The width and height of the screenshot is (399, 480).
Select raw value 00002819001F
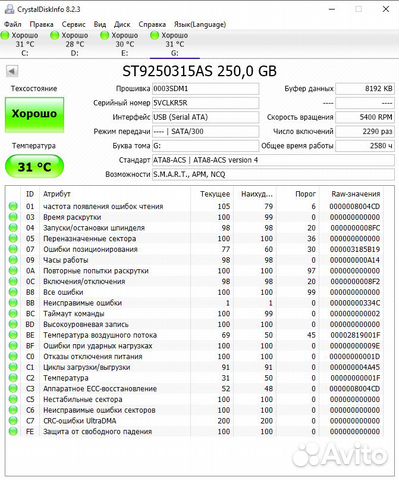pyautogui.click(x=355, y=335)
